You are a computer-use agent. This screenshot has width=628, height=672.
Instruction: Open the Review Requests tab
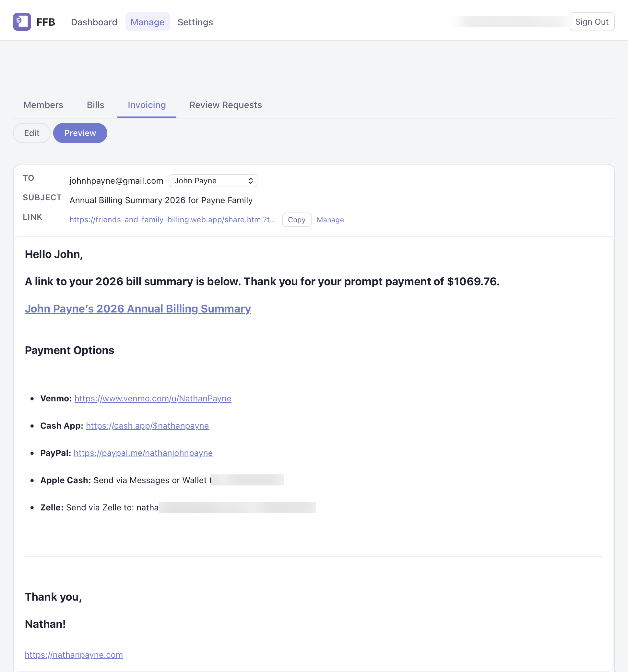(x=225, y=105)
